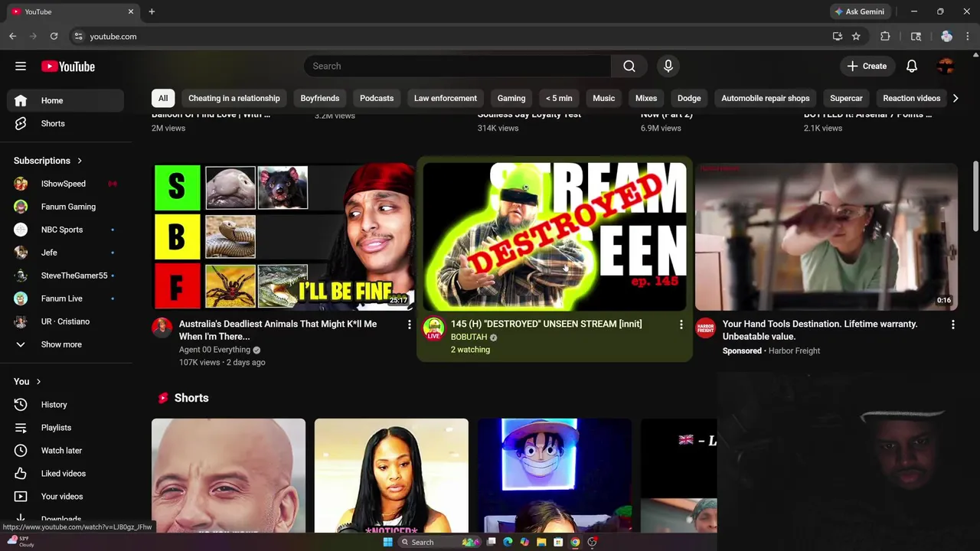Focus the YouTube search field

[x=457, y=67]
